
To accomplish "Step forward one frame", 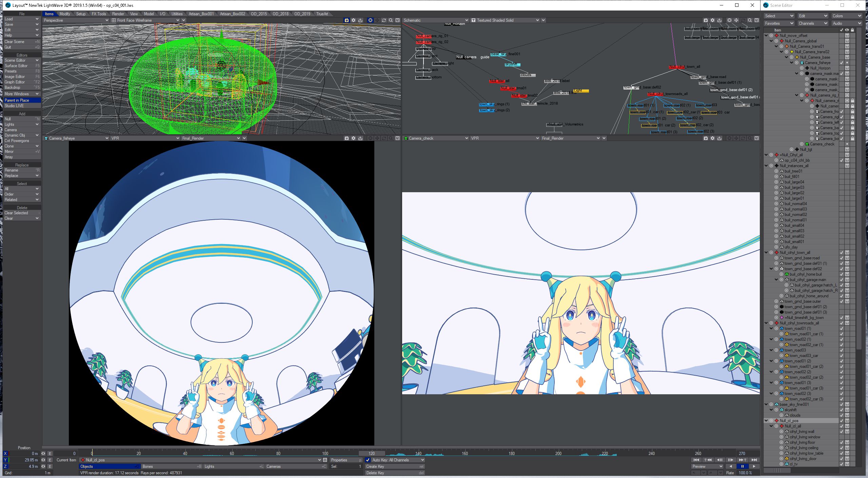I will click(x=731, y=460).
